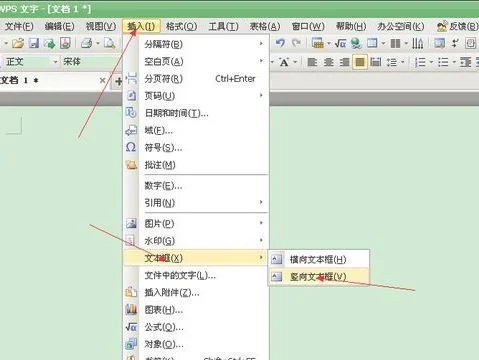Select 日期和时间(T)... menu entry
This screenshot has width=479, height=360.
[196, 113]
